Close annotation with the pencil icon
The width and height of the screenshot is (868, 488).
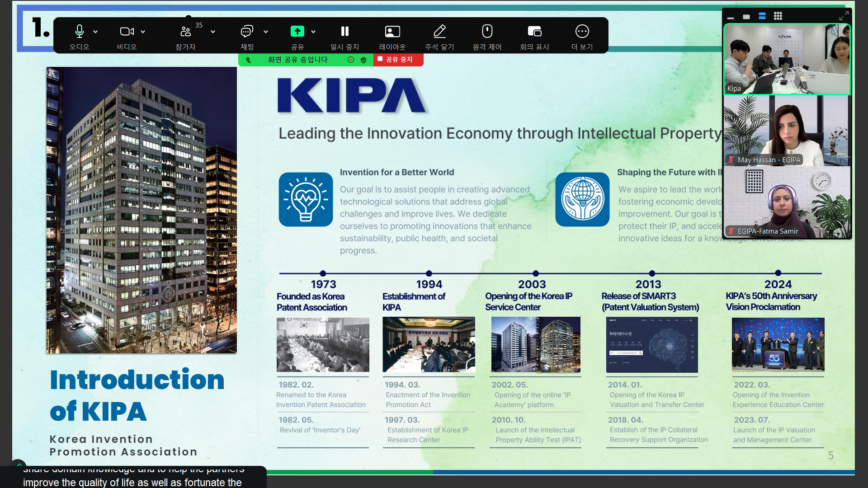[x=439, y=31]
